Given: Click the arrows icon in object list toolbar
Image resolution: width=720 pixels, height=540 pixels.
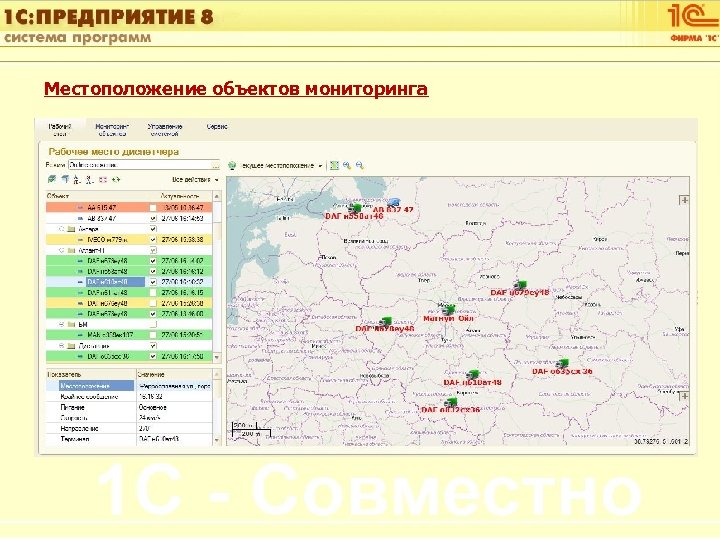Looking at the screenshot, I should click(116, 180).
